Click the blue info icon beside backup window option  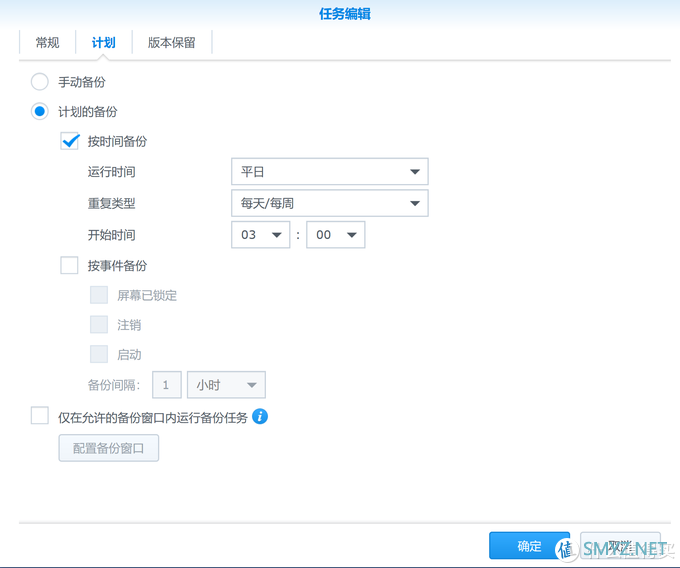[x=260, y=417]
